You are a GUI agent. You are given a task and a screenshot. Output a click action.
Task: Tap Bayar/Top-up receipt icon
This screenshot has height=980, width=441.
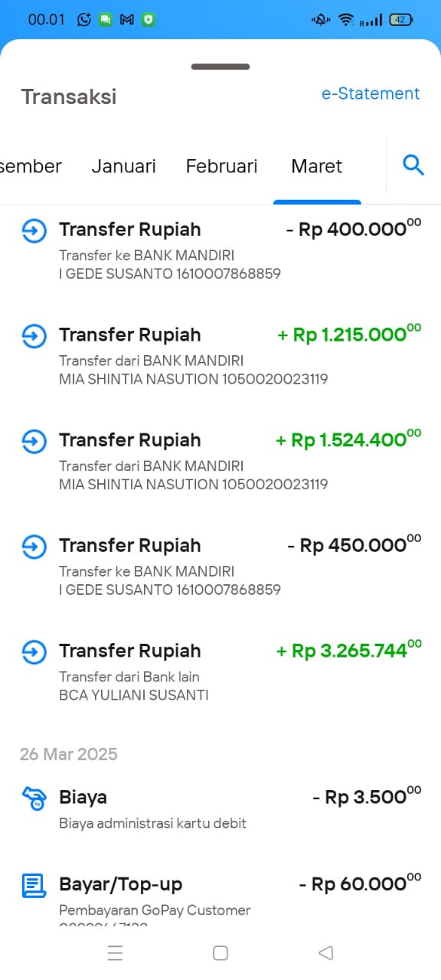[x=34, y=886]
